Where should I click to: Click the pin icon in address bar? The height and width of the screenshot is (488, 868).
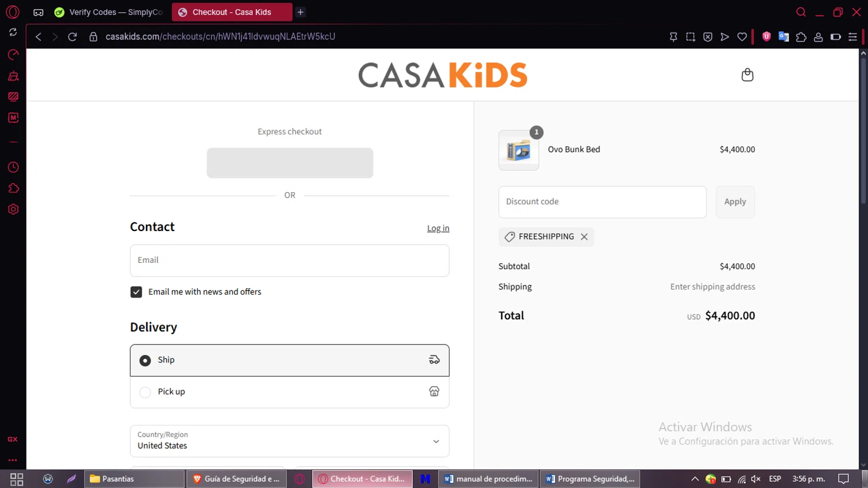click(x=674, y=36)
